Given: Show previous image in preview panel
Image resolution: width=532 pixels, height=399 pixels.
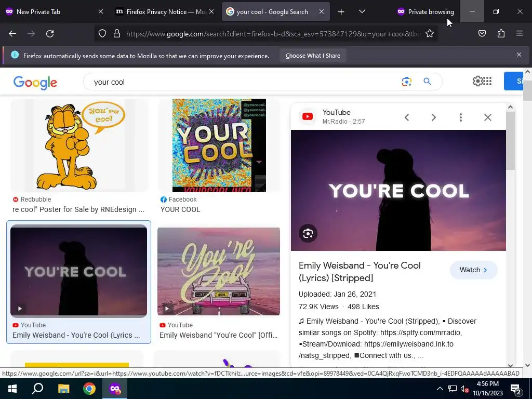Looking at the screenshot, I should click(406, 117).
